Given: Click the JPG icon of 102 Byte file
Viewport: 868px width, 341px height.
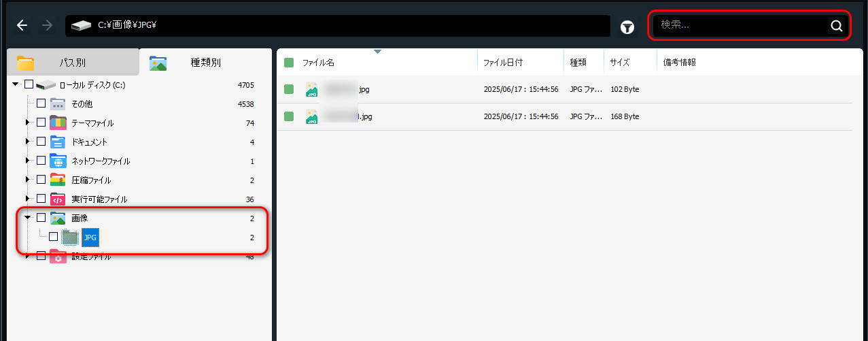Looking at the screenshot, I should [x=312, y=89].
